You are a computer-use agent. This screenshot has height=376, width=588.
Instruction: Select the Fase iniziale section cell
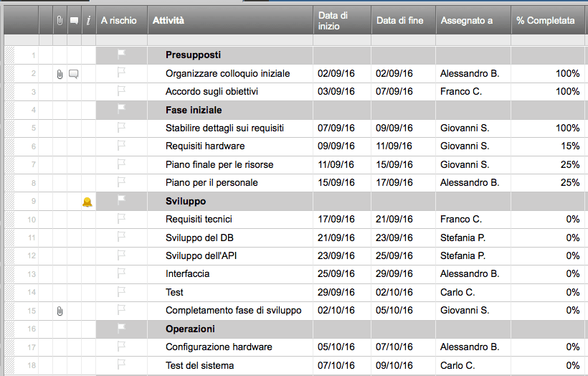pos(230,110)
